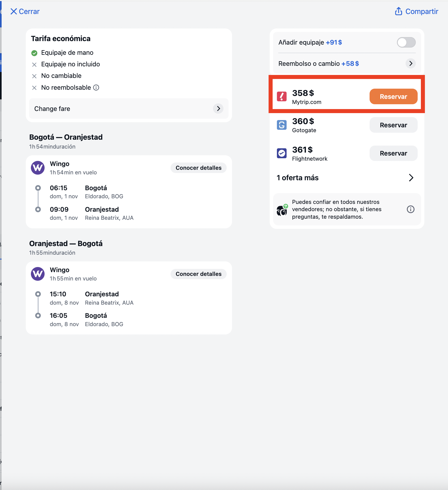Open Conocer detalles for Oranjestad to Bogotá flight
Image resolution: width=448 pixels, height=490 pixels.
[x=198, y=274]
